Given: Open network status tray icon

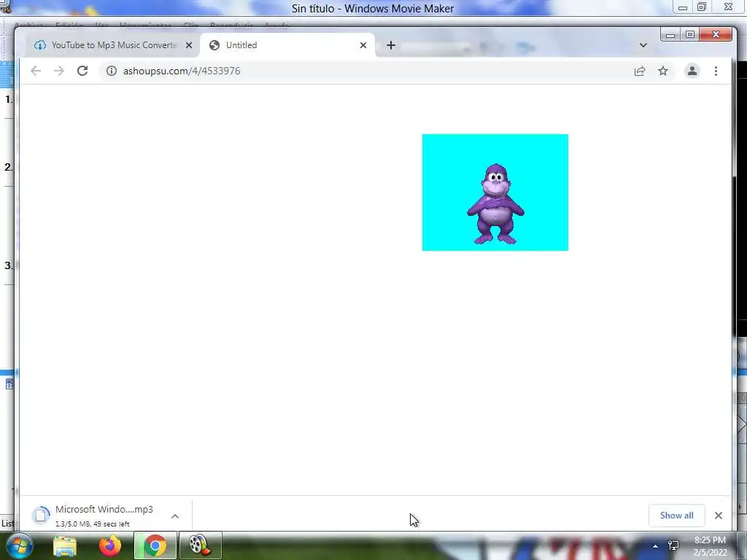Looking at the screenshot, I should pos(673,545).
